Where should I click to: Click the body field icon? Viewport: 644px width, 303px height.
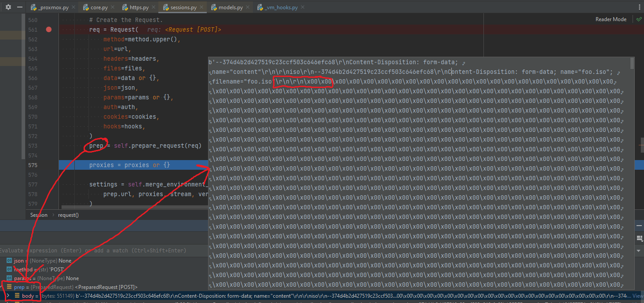click(x=17, y=296)
